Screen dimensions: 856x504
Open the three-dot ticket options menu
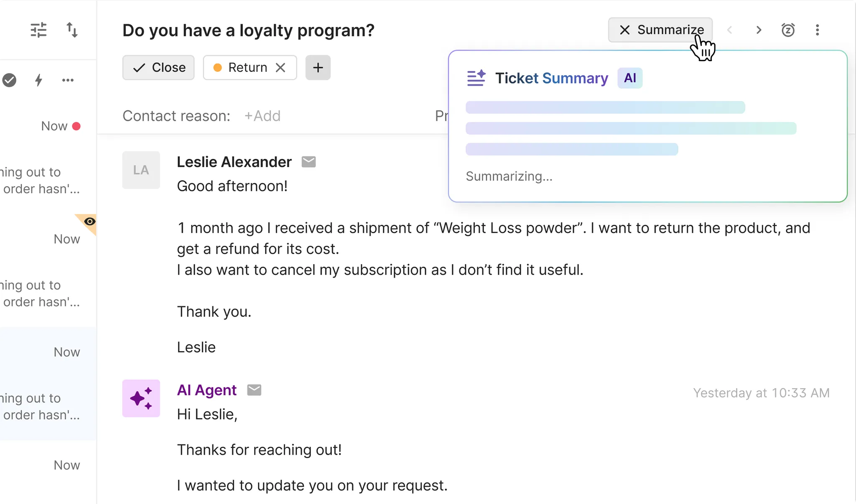coord(817,30)
